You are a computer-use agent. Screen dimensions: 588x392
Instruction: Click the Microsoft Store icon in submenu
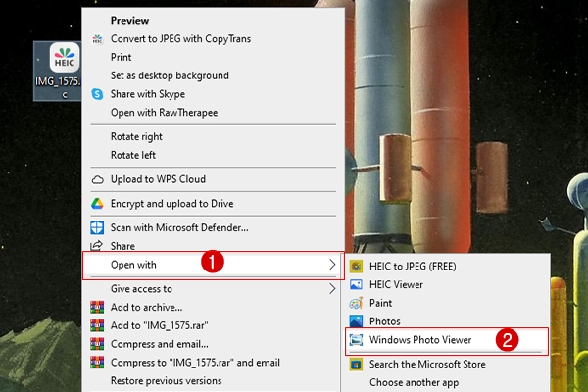(x=357, y=365)
